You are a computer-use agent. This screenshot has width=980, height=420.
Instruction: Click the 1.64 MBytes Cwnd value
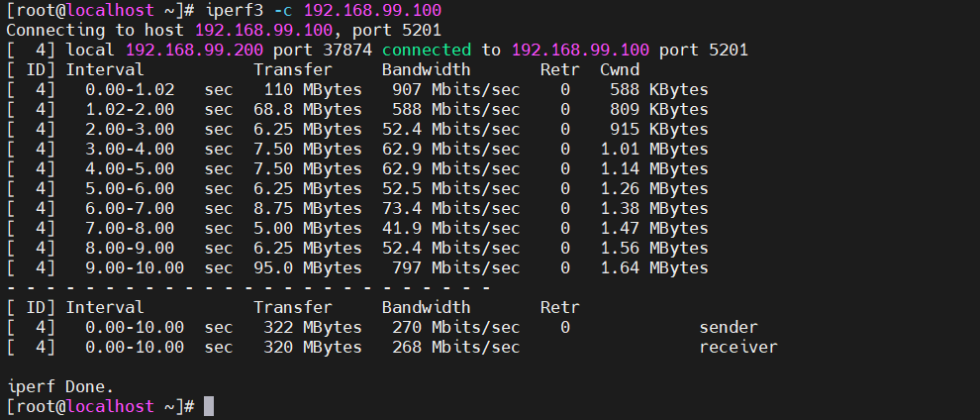(653, 267)
